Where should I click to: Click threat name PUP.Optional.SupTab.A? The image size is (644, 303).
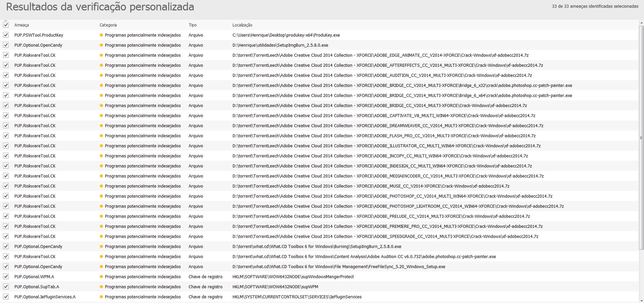[x=37, y=287]
